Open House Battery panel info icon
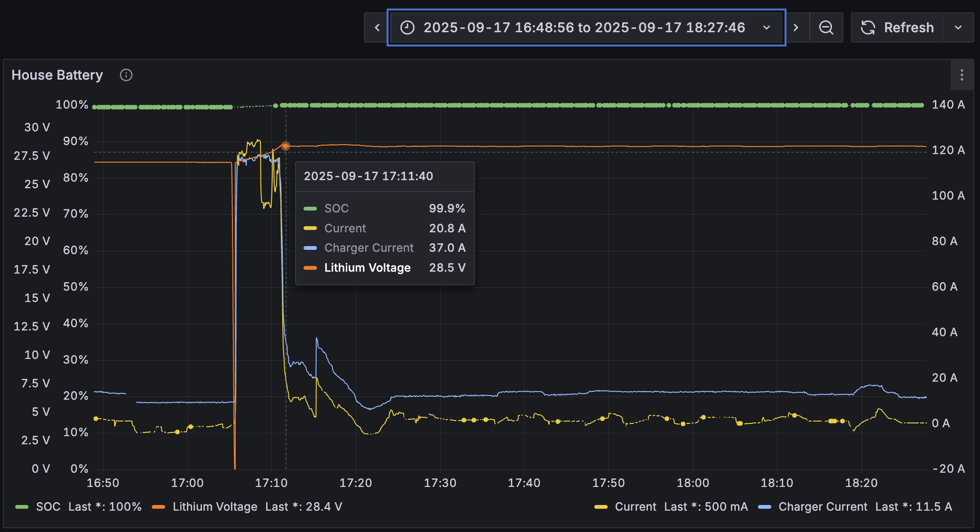The image size is (980, 532). (x=126, y=75)
